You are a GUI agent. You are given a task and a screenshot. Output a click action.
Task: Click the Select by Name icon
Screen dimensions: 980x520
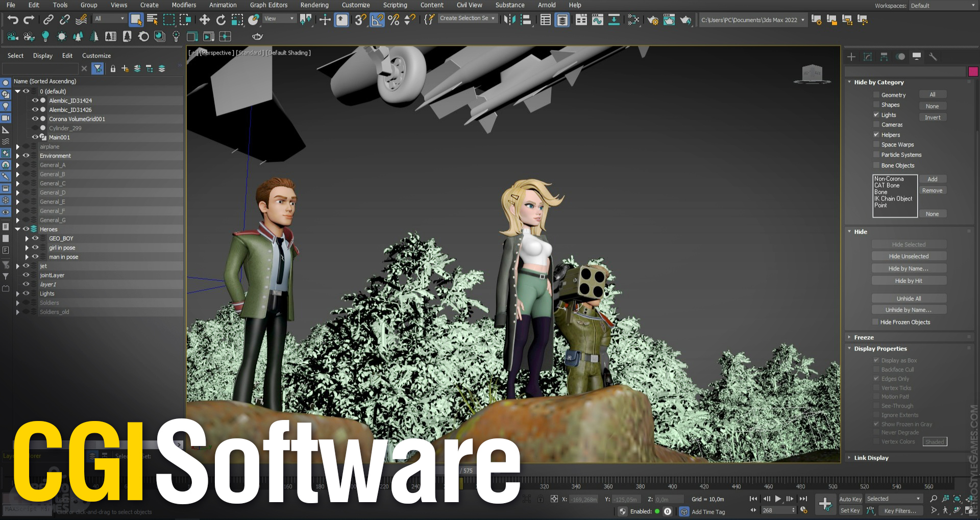[152, 20]
